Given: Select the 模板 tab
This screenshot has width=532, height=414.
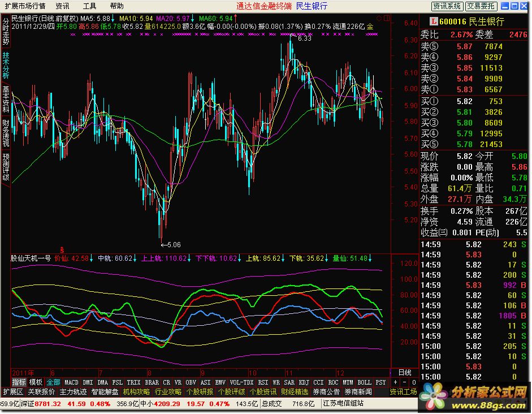Looking at the screenshot, I should (36, 382).
